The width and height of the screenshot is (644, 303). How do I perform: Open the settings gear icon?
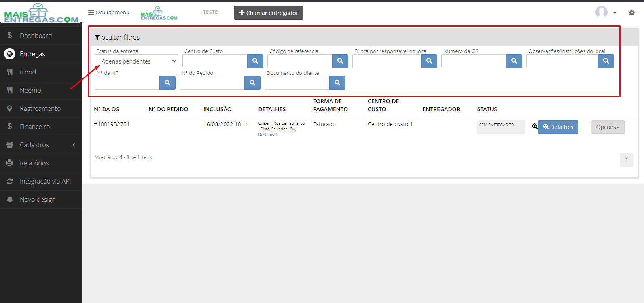tap(631, 13)
